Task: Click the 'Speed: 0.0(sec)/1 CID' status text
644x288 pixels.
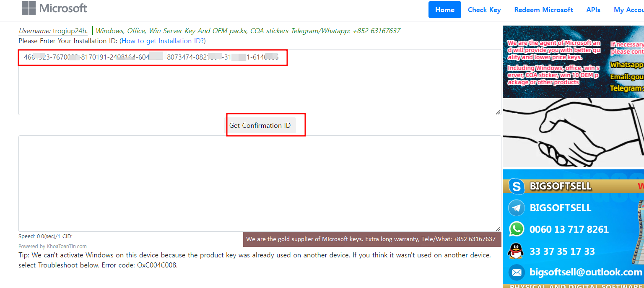Action: pyautogui.click(x=47, y=236)
